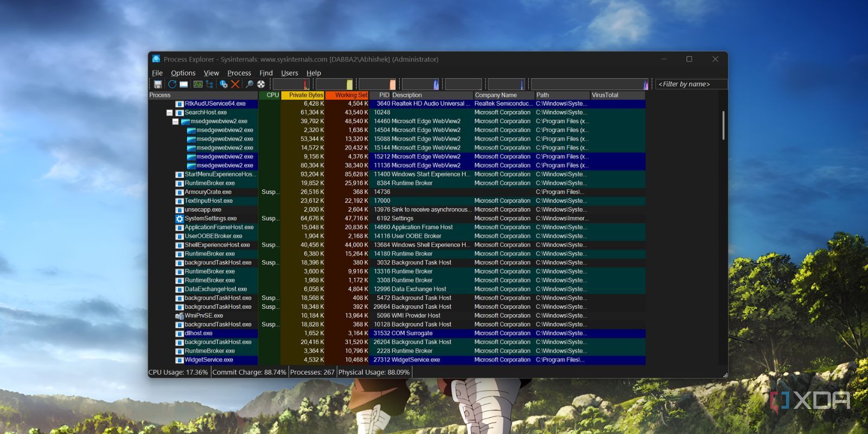Click the dllhost.exe process icon

click(180, 334)
